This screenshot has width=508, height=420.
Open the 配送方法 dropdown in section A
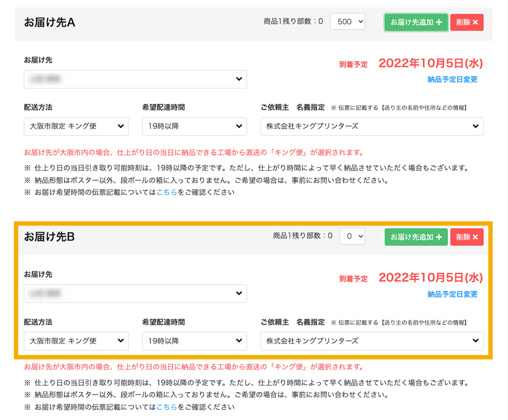76,126
